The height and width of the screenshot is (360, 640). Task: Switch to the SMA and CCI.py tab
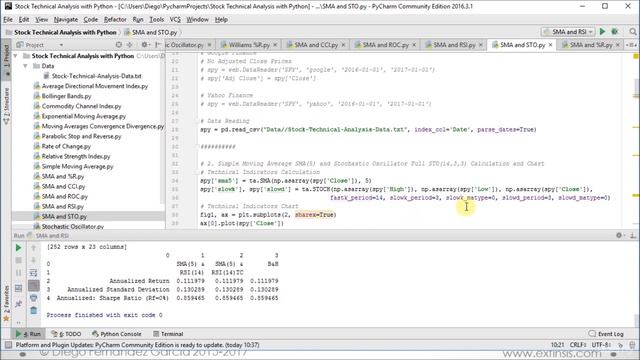tap(316, 45)
